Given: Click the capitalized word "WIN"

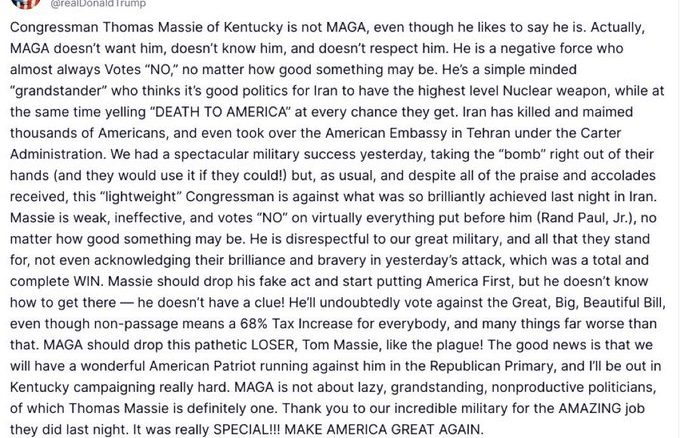Looking at the screenshot, I should [x=88, y=282].
